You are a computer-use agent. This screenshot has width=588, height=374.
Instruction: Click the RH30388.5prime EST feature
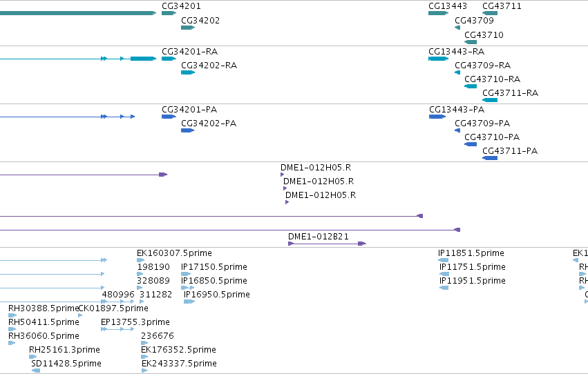point(12,315)
